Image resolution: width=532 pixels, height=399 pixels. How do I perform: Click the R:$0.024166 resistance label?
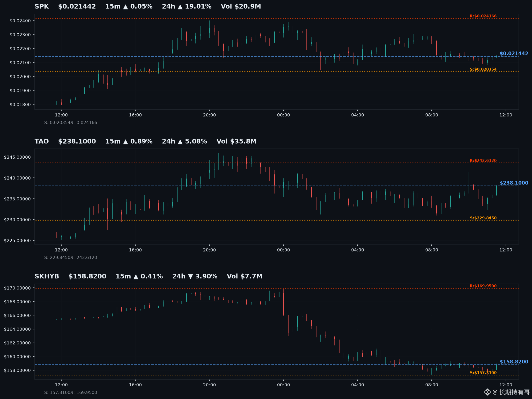[x=483, y=16]
